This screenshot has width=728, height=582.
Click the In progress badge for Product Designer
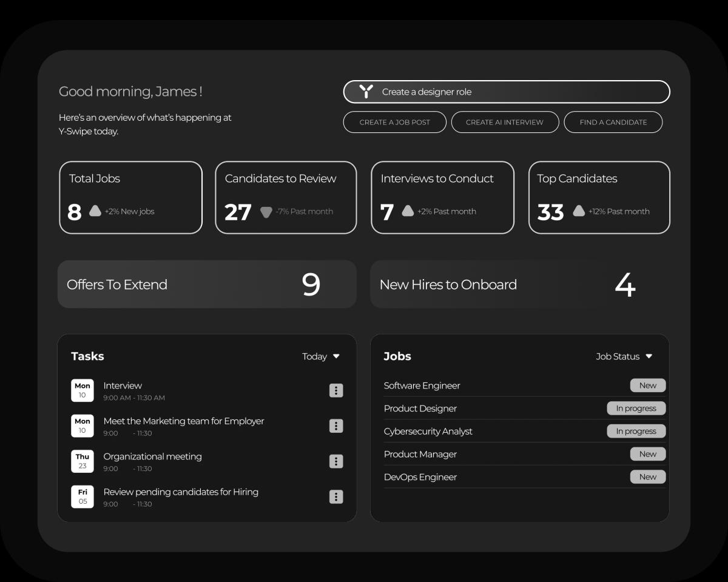click(636, 408)
